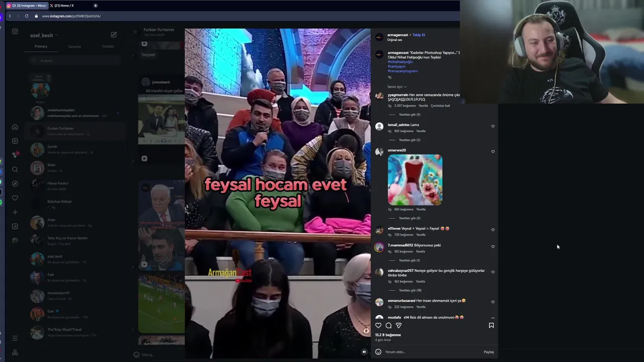Viewport: 644px width, 362px height.
Task: Switch to the Home / X browser tab
Action: click(63, 6)
